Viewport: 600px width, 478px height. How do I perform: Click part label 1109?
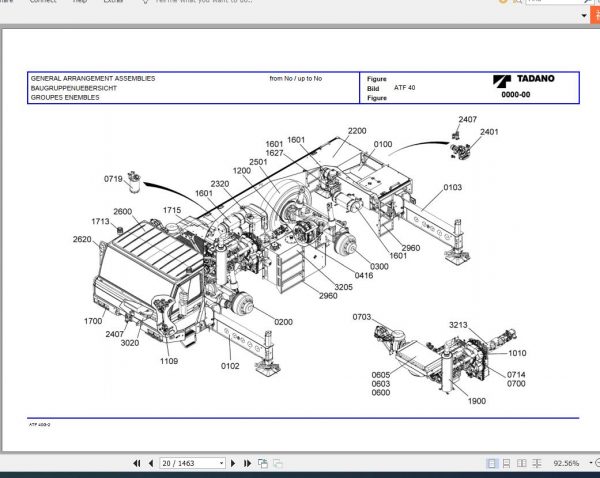click(x=169, y=361)
